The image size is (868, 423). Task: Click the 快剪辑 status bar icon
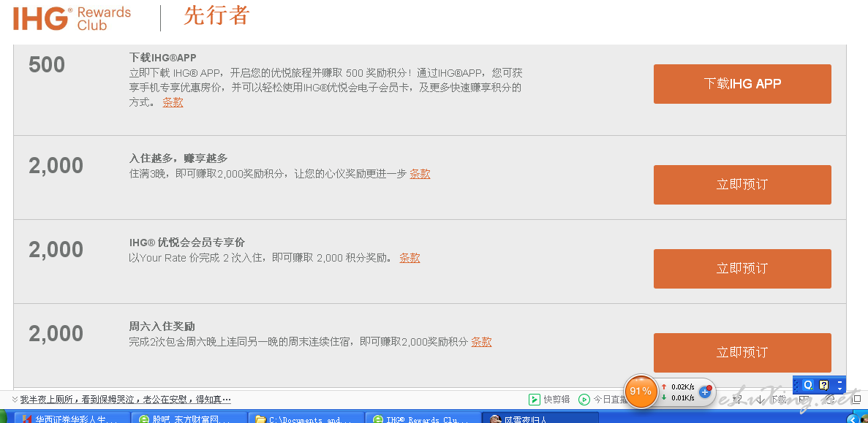[535, 399]
